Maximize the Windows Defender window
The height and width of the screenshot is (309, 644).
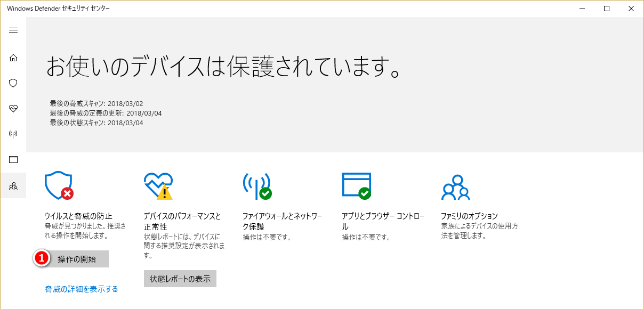click(606, 9)
